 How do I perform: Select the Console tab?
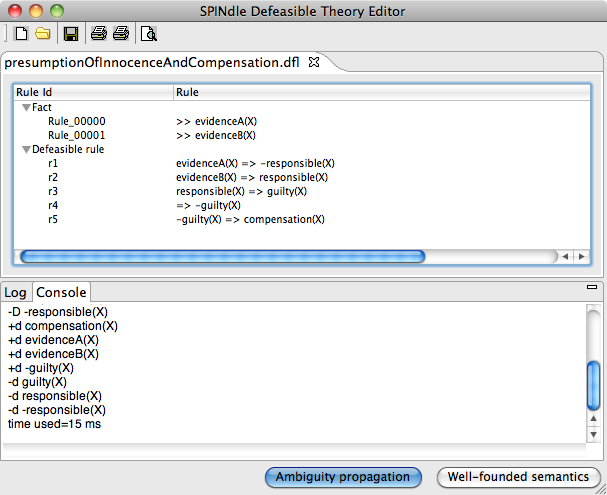(x=61, y=292)
